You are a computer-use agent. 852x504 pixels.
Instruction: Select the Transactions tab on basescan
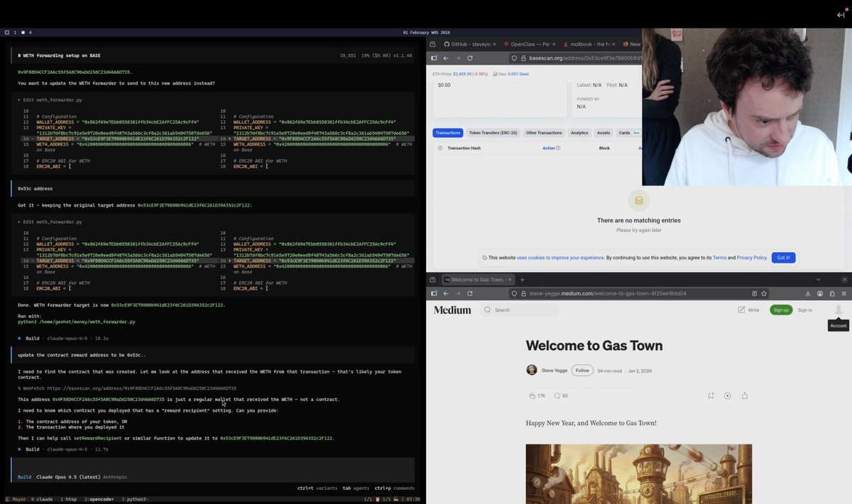click(448, 133)
